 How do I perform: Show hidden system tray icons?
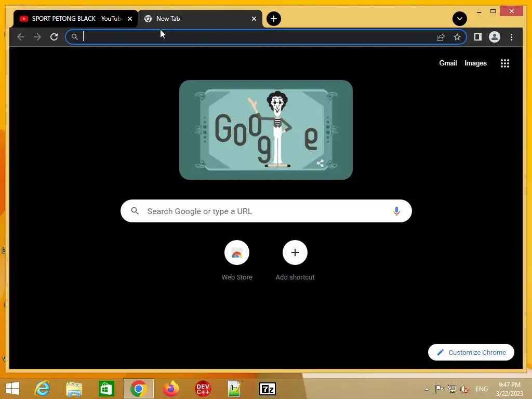[x=427, y=389]
